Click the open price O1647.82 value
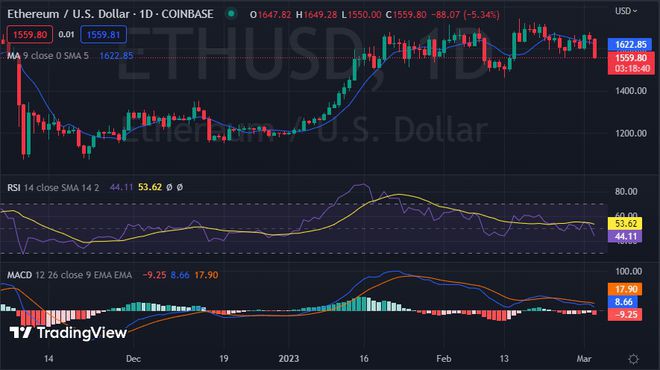The image size is (660, 370). point(270,14)
